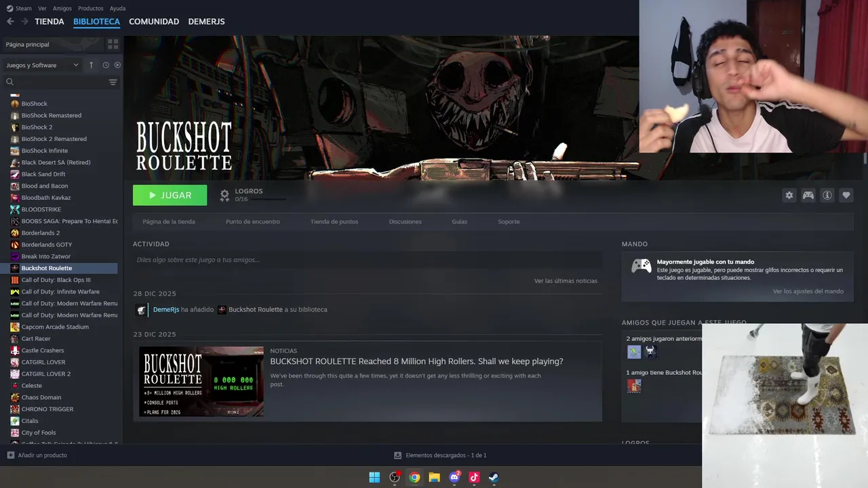Open Steam from taskbar

(x=494, y=477)
